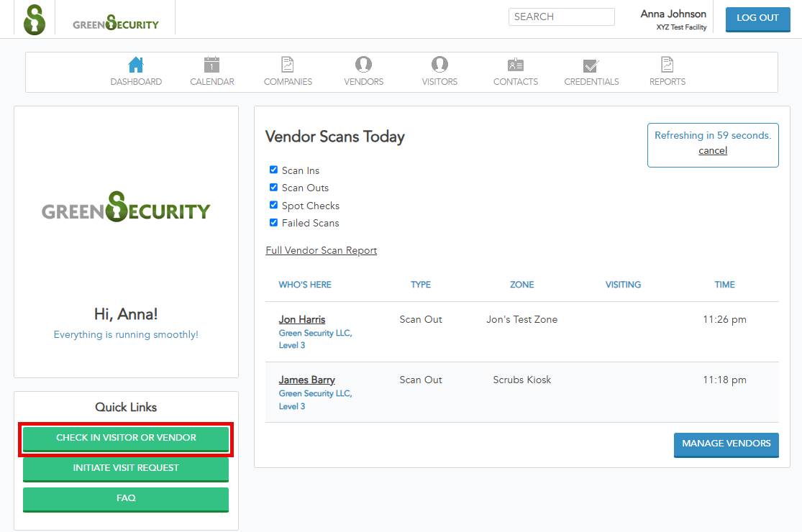Uncheck the Scan Ins filter

pos(273,170)
